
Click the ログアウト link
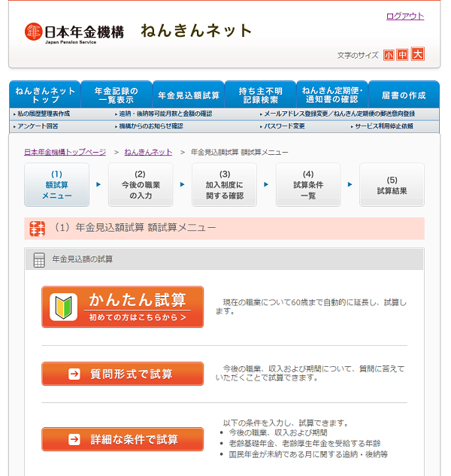pos(405,16)
